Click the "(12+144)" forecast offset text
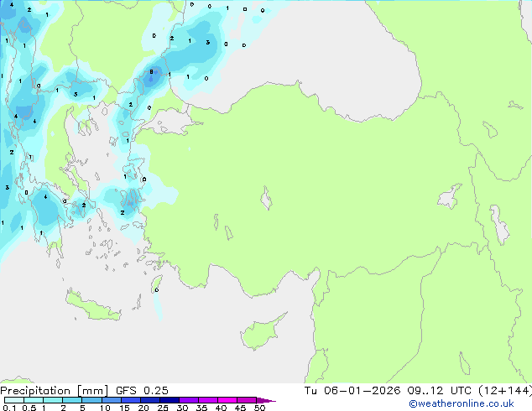This screenshot has height=411, width=532. pos(505,391)
